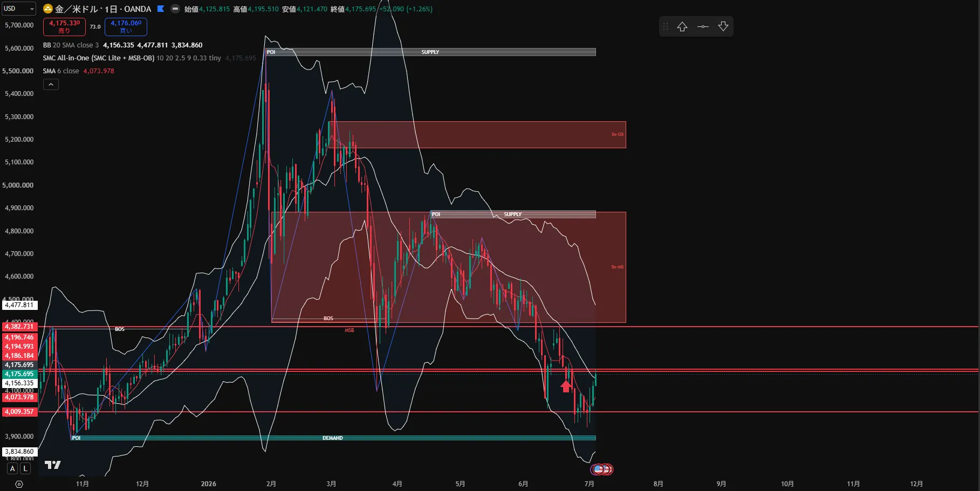Grab the floating toolbar drag handle

point(666,26)
